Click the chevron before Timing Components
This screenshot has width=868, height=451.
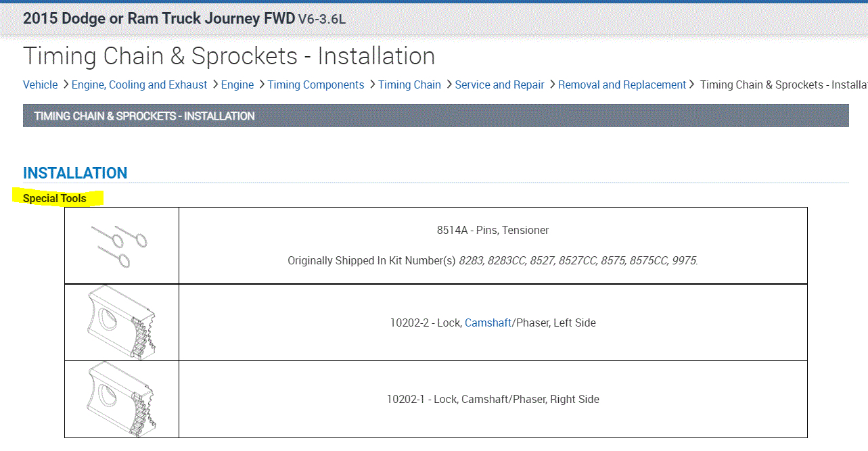pyautogui.click(x=262, y=85)
